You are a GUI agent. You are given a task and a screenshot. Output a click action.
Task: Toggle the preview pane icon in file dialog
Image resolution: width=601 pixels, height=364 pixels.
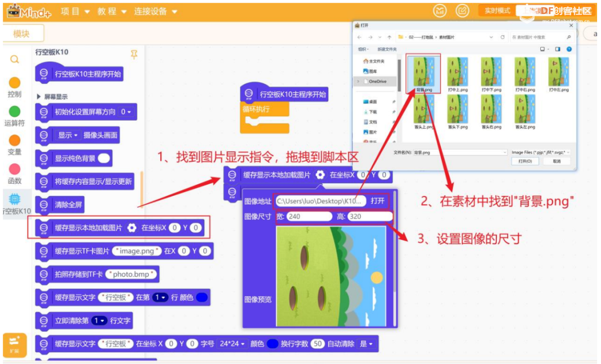558,49
